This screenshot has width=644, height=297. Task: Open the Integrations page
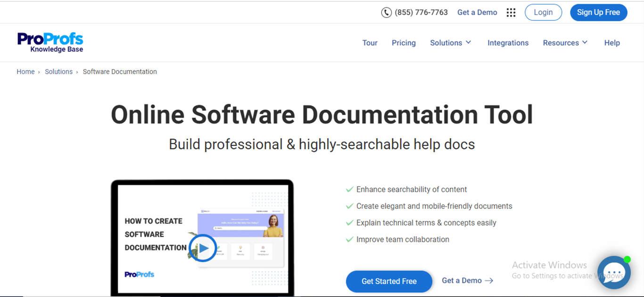pyautogui.click(x=508, y=43)
